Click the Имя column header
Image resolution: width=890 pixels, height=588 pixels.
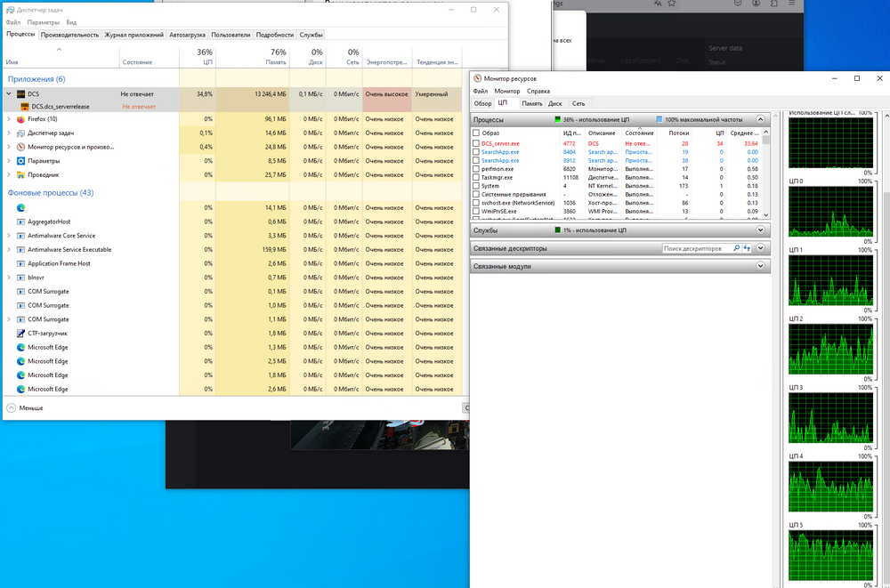tap(61, 56)
